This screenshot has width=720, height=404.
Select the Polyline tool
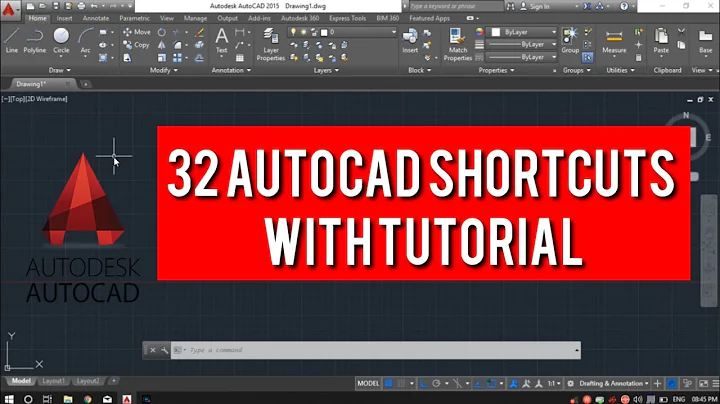[35, 40]
